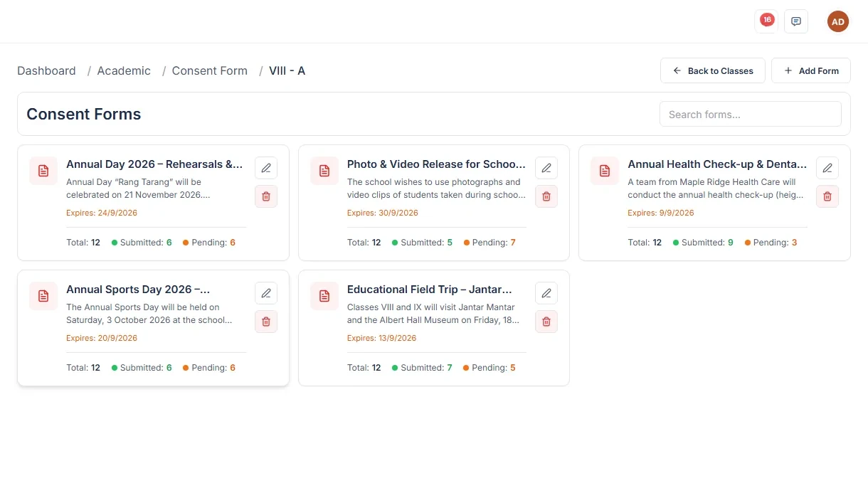Screen dimensions: 868x498
Task: Click 'Submitted: 5' on Photo & Video card
Action: click(x=422, y=243)
